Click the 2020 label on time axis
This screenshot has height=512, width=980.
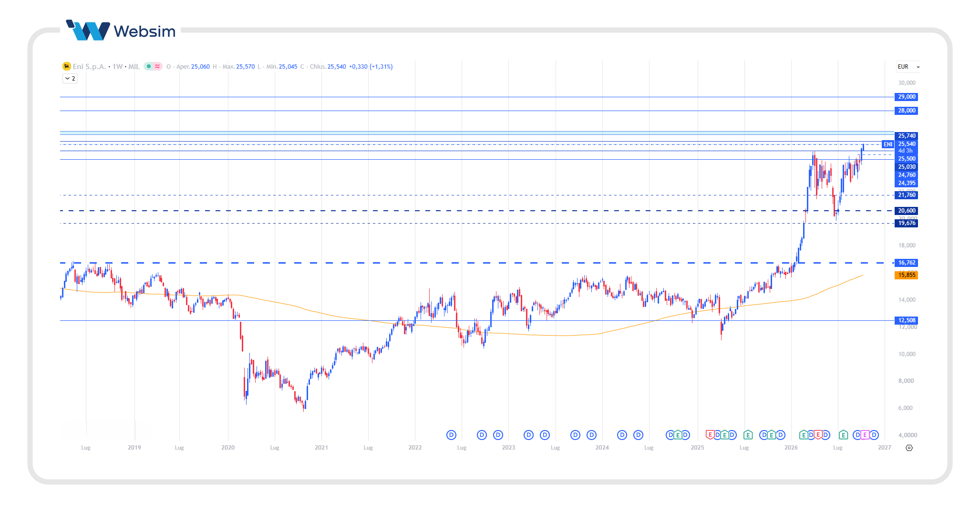coord(228,448)
